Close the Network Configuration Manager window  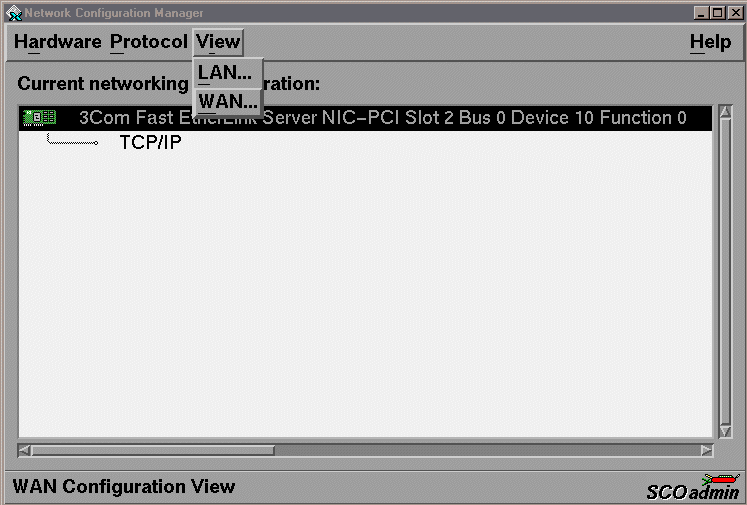point(735,13)
